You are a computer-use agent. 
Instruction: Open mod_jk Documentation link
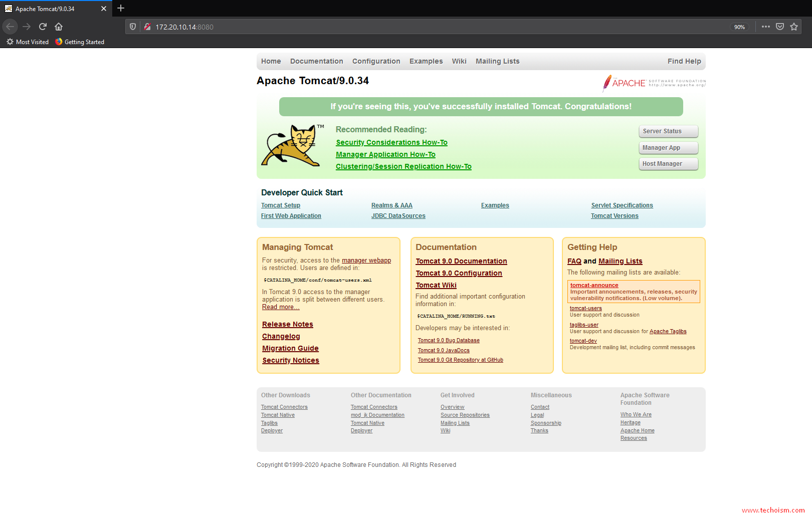377,415
